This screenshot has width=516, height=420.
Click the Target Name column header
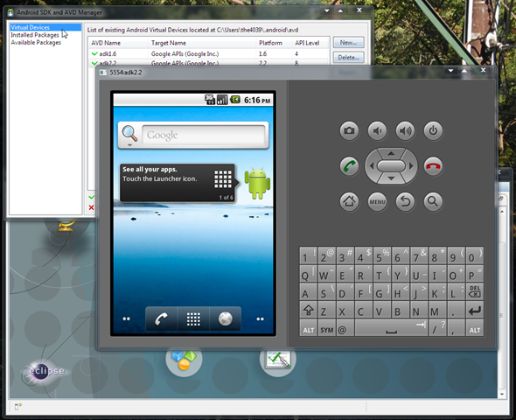click(x=202, y=43)
